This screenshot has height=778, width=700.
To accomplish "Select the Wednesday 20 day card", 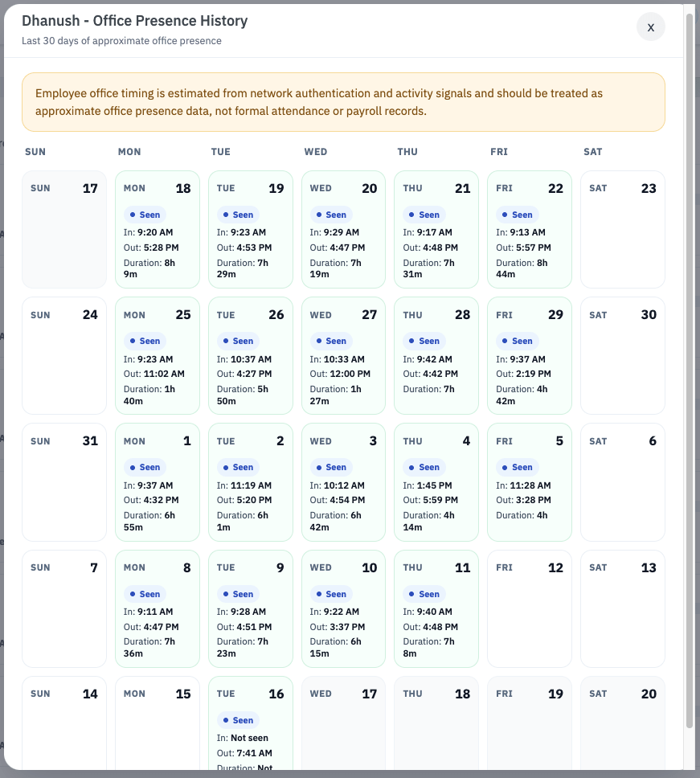I will tap(343, 229).
